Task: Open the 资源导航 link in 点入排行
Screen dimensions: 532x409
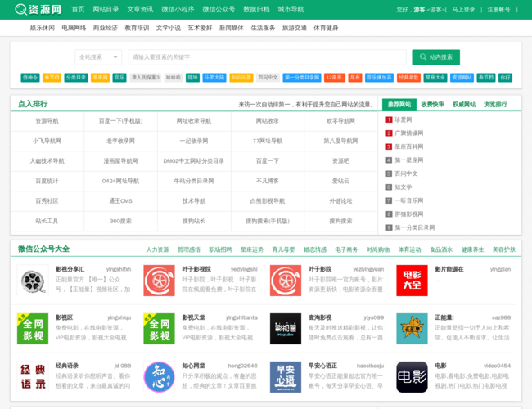Action: [47, 121]
